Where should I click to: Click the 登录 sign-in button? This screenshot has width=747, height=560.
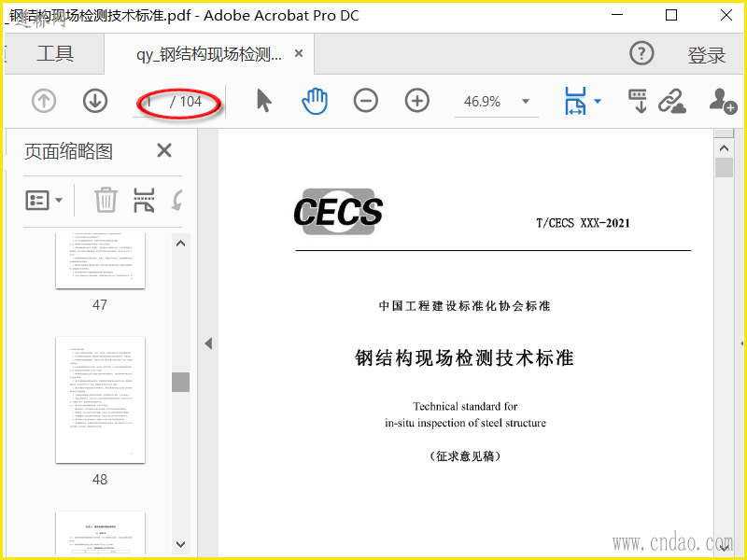tap(706, 55)
